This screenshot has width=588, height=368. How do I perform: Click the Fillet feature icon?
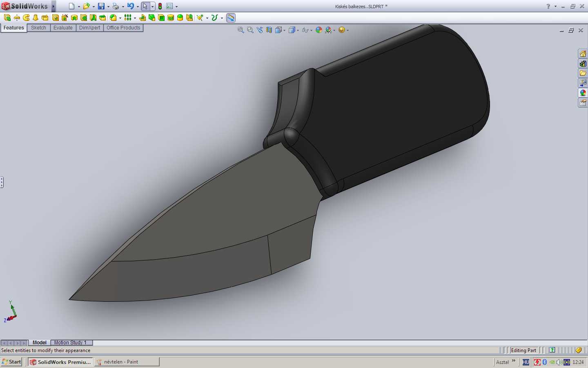113,18
